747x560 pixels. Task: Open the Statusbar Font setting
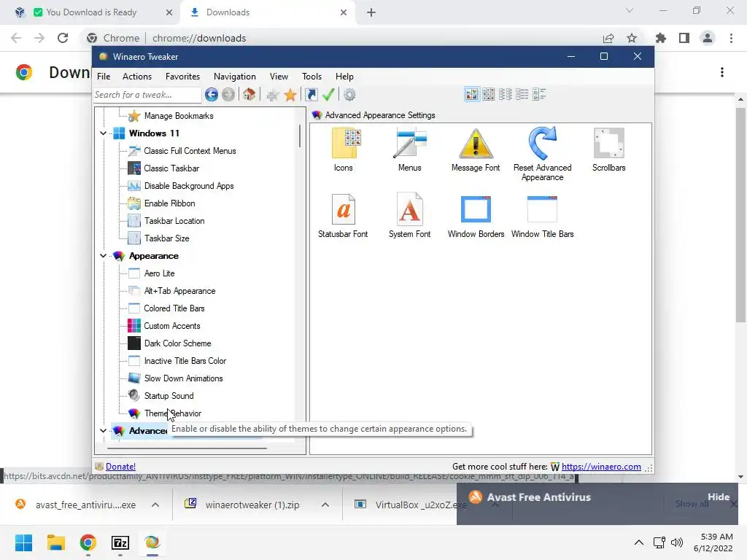[x=343, y=216]
